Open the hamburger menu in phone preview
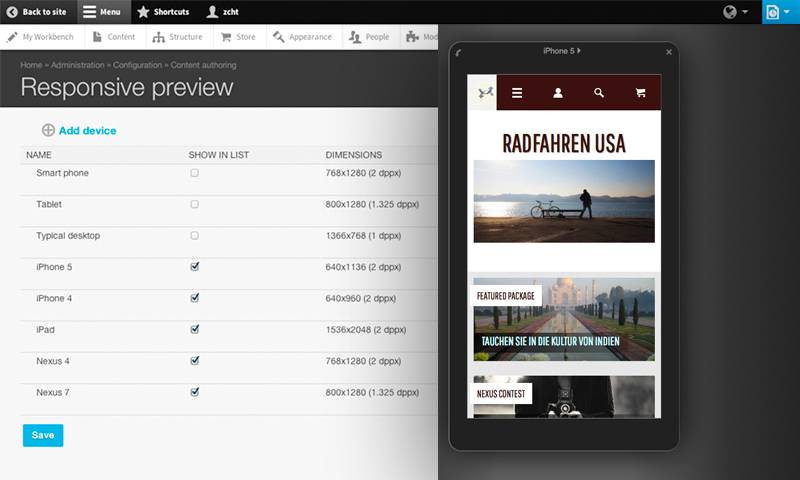Viewport: 800px width, 480px height. coord(517,93)
